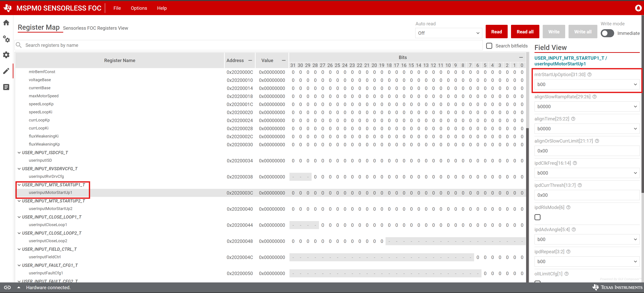644x293 pixels.
Task: Open help for ipdAdvAngle field
Action: (x=574, y=229)
